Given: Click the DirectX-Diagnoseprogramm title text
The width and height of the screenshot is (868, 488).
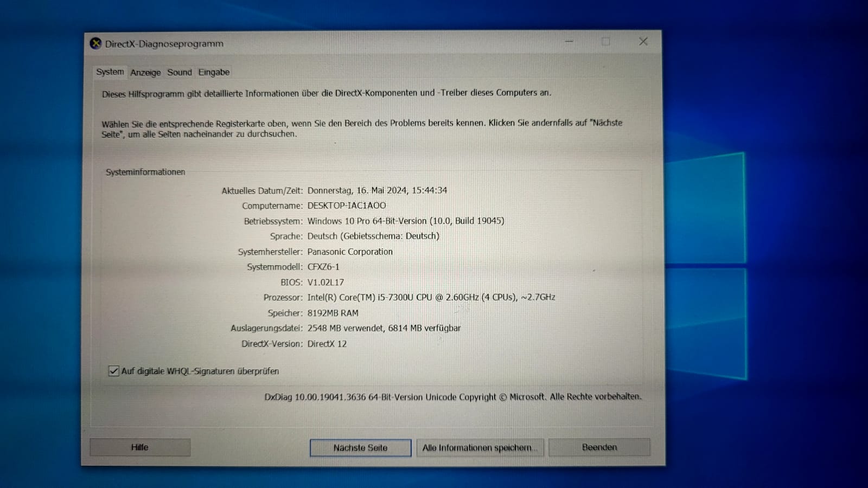Looking at the screenshot, I should pos(164,44).
